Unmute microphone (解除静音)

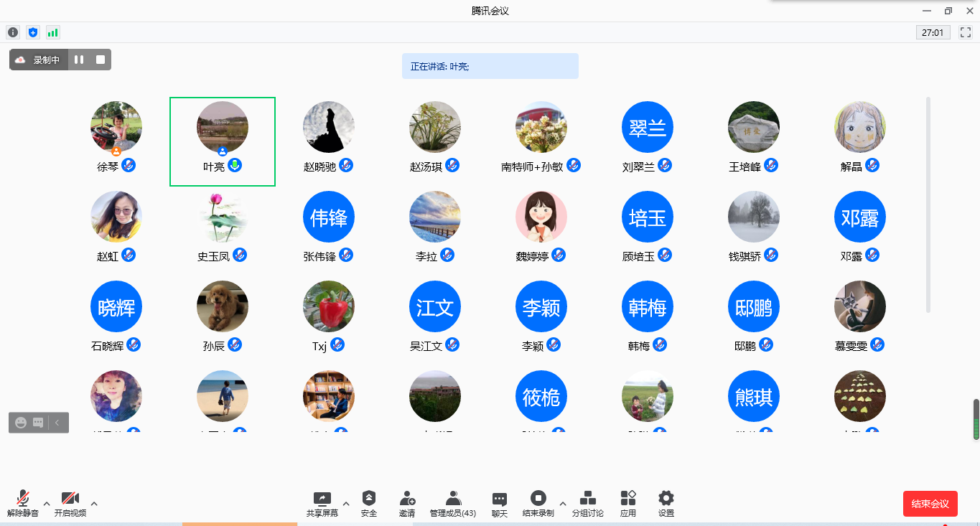[23, 503]
